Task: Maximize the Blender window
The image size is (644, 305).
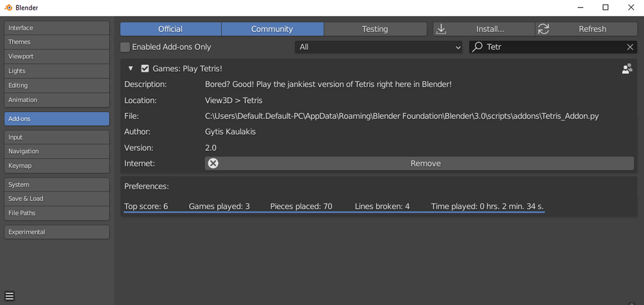Action: click(606, 8)
